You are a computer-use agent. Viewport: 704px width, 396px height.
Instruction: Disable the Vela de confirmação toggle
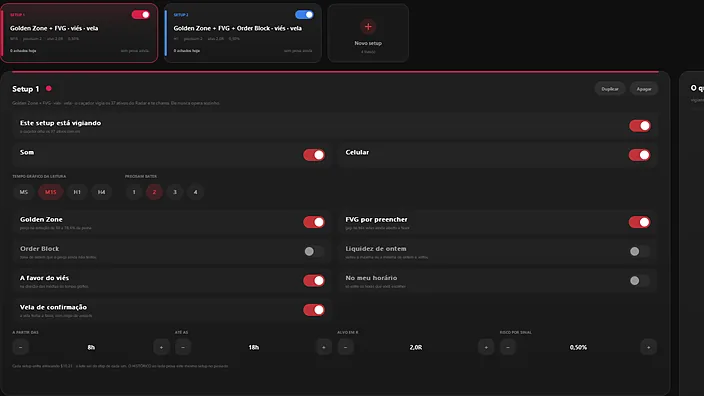point(314,310)
